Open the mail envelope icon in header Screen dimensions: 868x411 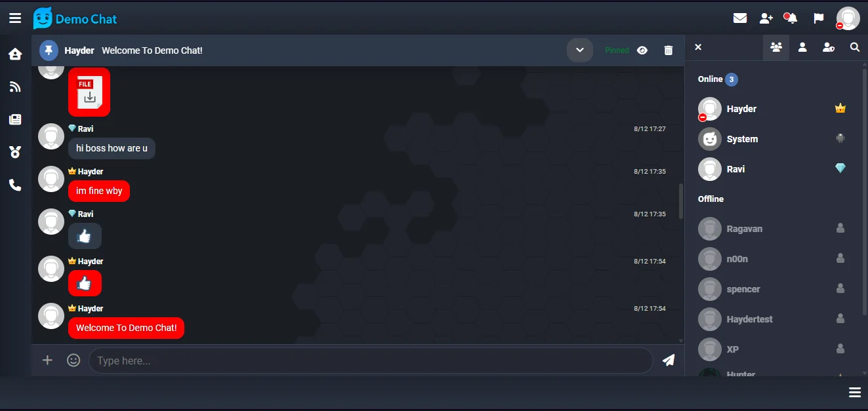pyautogui.click(x=740, y=18)
